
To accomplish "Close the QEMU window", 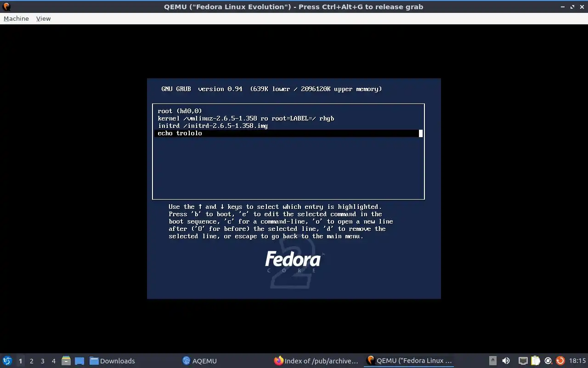I will [582, 7].
